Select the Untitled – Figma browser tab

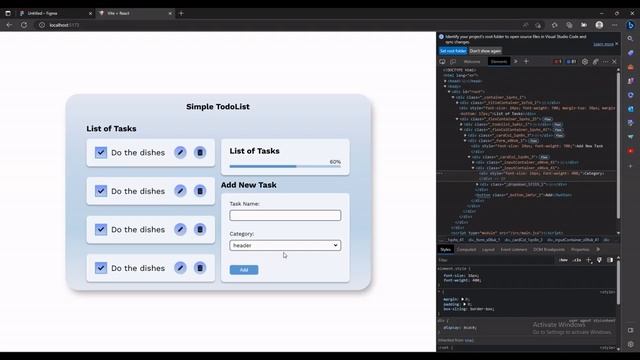click(x=55, y=13)
